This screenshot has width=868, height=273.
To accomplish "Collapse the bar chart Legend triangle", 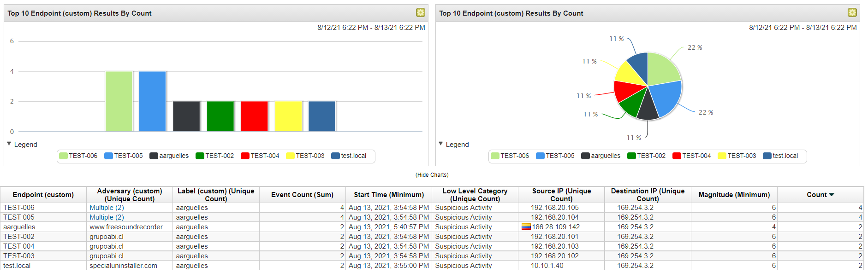I will (9, 144).
